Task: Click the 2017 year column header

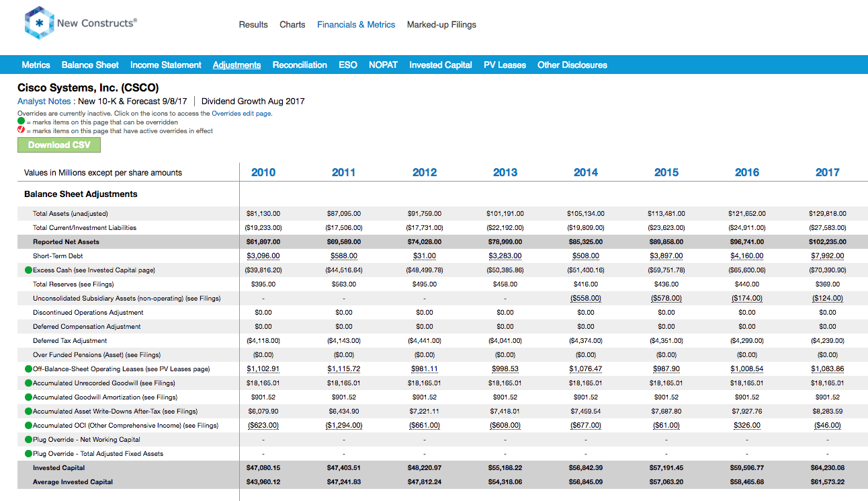Action: (828, 173)
